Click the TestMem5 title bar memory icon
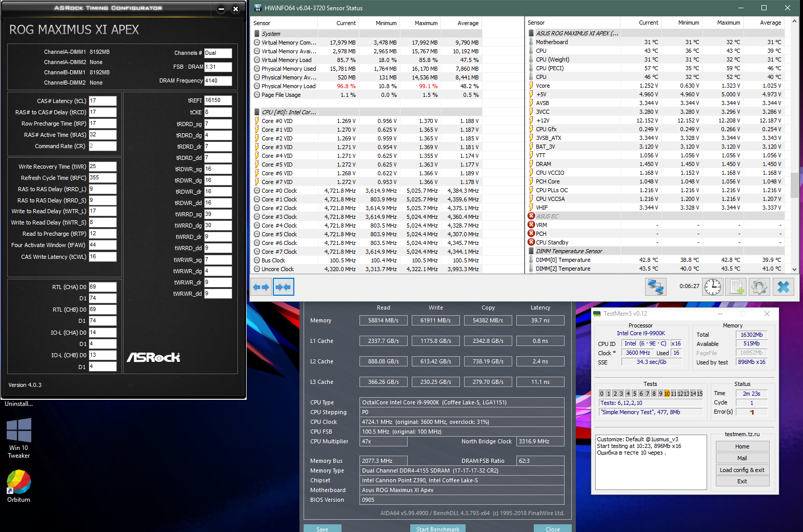The image size is (803, 532). (597, 314)
